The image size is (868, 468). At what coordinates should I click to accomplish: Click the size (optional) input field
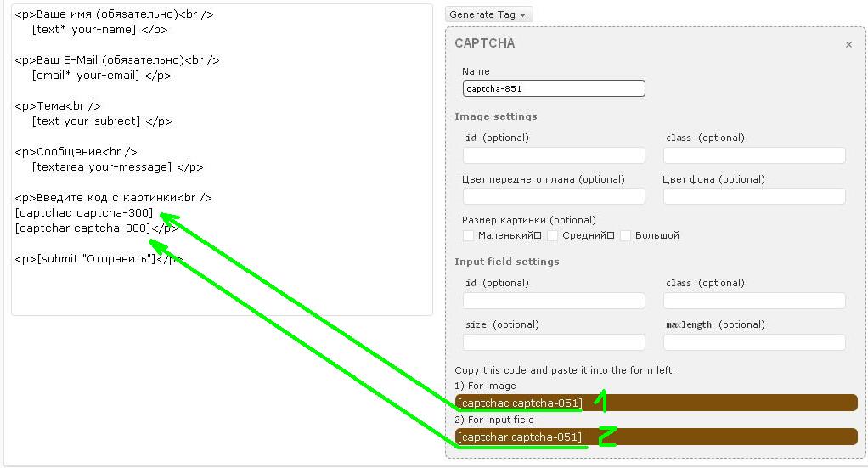coord(554,342)
